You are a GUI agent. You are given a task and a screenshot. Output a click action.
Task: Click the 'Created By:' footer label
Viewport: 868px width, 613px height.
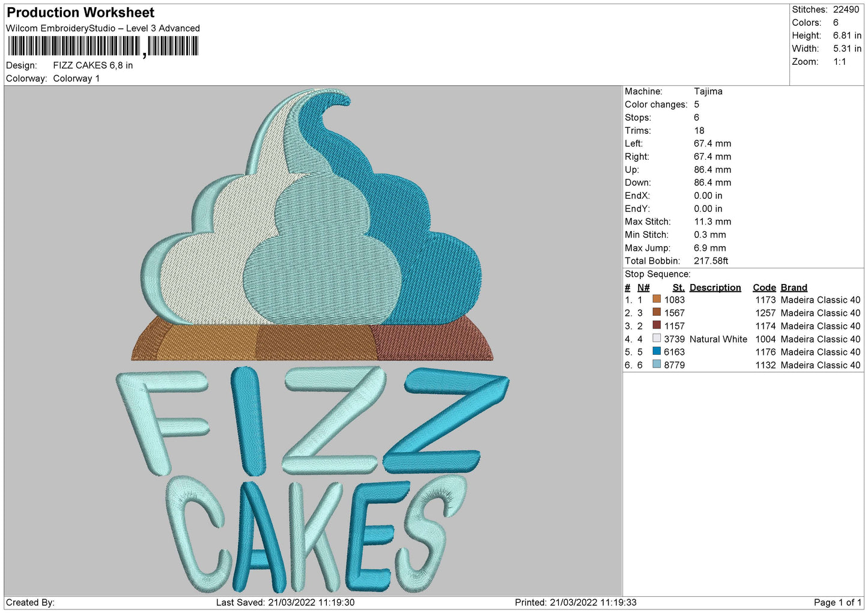[x=30, y=602]
